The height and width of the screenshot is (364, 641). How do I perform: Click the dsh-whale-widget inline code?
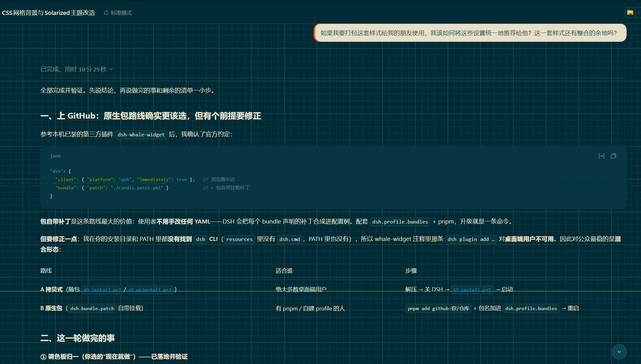[141, 134]
